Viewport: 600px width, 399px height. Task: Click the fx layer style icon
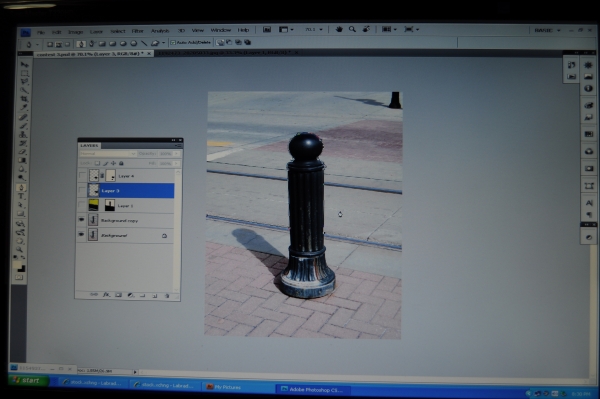pyautogui.click(x=106, y=295)
